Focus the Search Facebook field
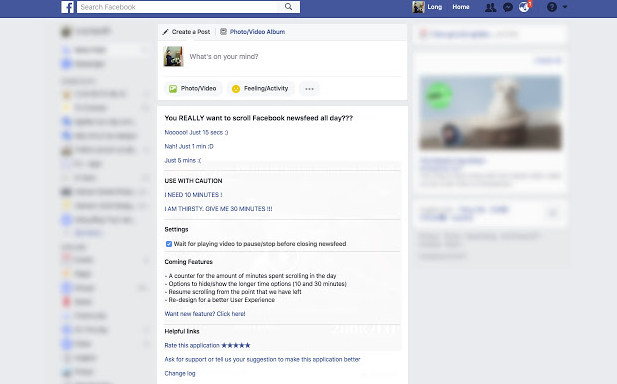This screenshot has width=617, height=384. (x=188, y=7)
